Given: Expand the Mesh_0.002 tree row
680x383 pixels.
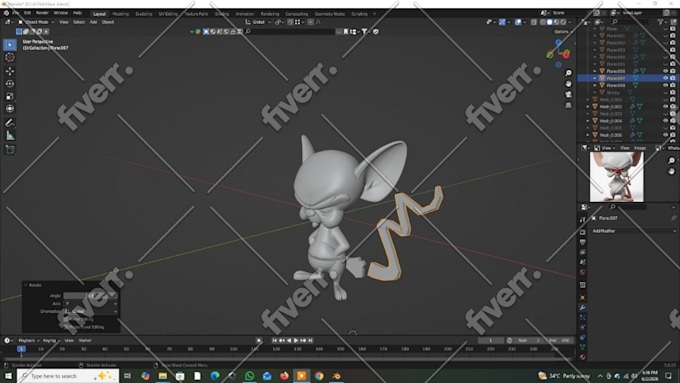Looking at the screenshot, I should coord(588,106).
